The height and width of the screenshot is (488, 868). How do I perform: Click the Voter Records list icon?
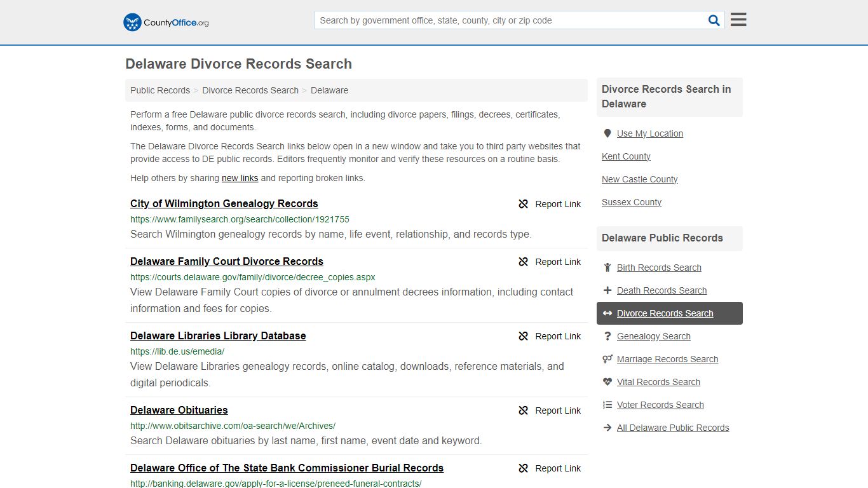607,405
